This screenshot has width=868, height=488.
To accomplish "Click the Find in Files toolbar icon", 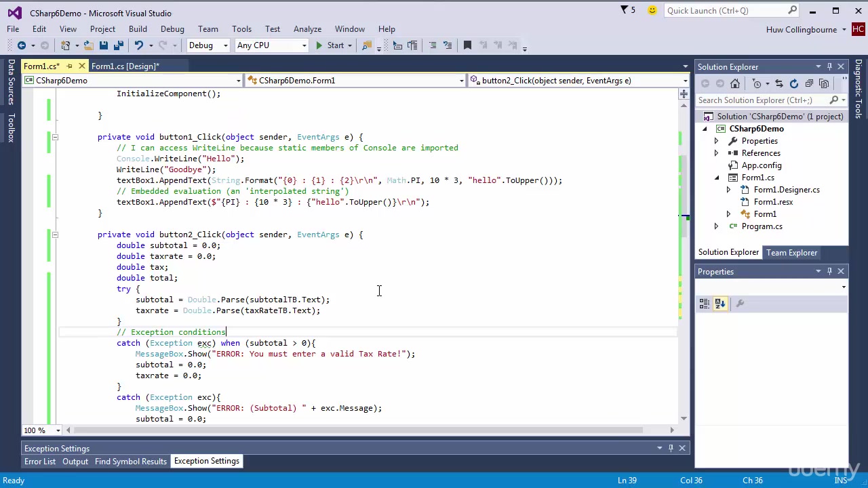I will coord(367,45).
